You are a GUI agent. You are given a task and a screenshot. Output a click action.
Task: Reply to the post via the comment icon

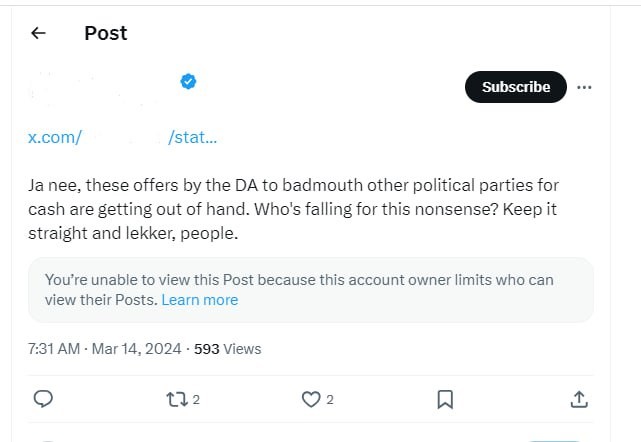point(43,399)
